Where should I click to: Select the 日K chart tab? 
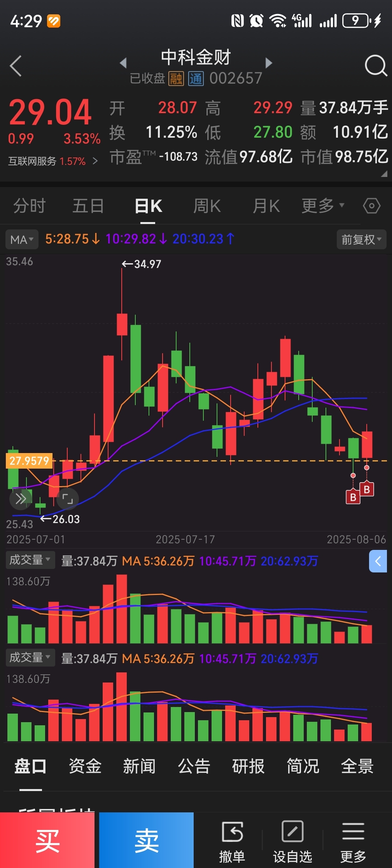pyautogui.click(x=148, y=206)
